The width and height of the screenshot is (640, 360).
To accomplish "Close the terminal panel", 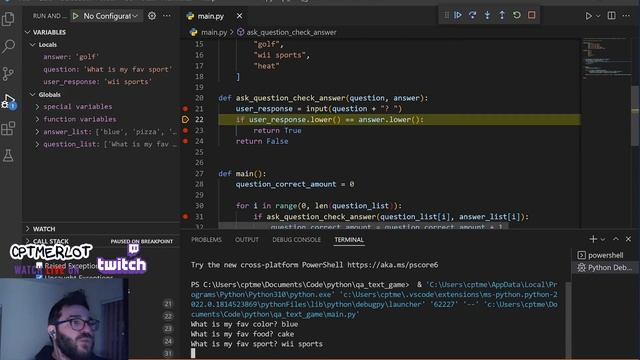I will 628,239.
